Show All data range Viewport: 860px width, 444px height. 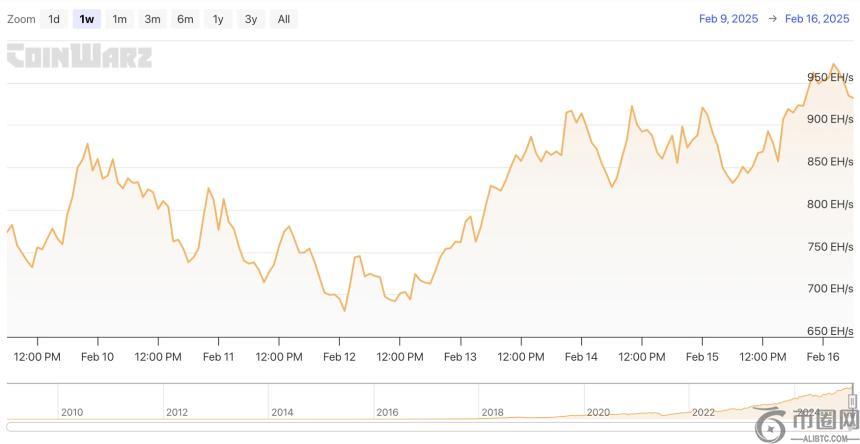284,19
